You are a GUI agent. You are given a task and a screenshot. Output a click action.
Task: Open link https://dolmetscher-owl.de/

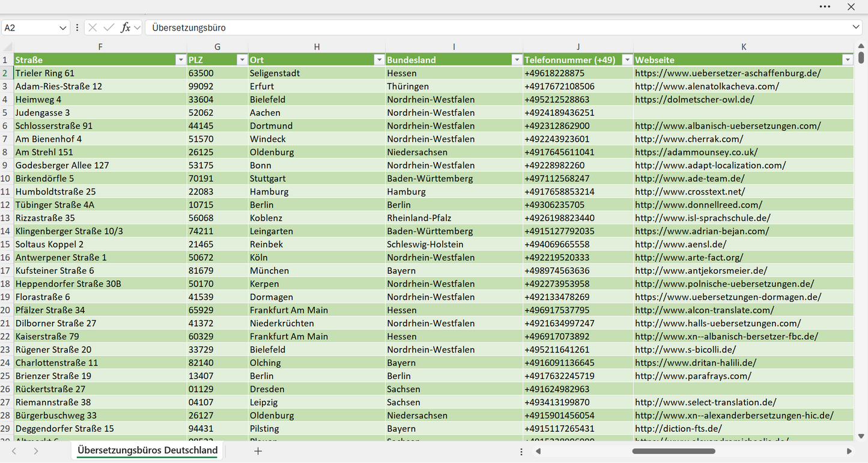coord(694,100)
